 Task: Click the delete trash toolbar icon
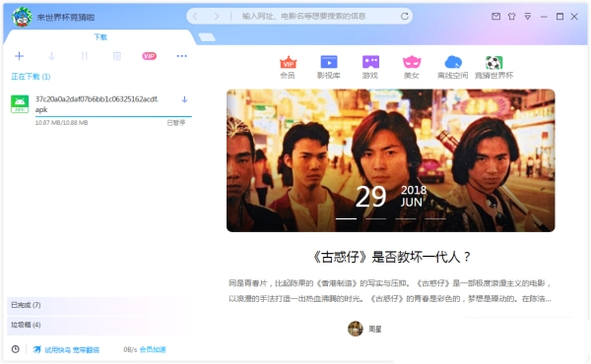coord(117,56)
